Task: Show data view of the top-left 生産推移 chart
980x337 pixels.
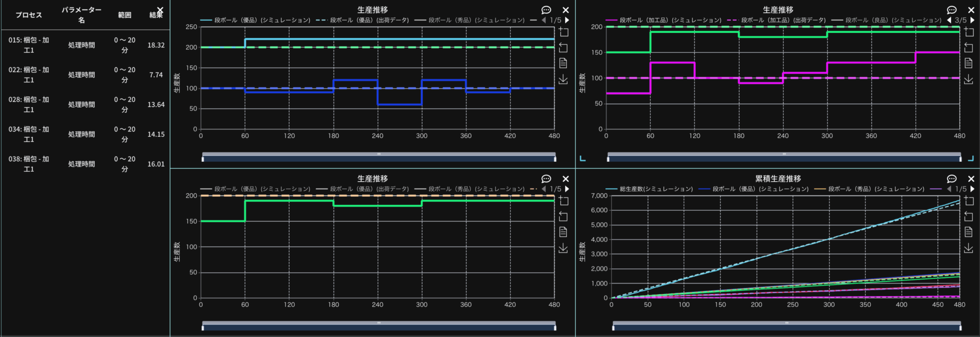Action: pyautogui.click(x=563, y=63)
